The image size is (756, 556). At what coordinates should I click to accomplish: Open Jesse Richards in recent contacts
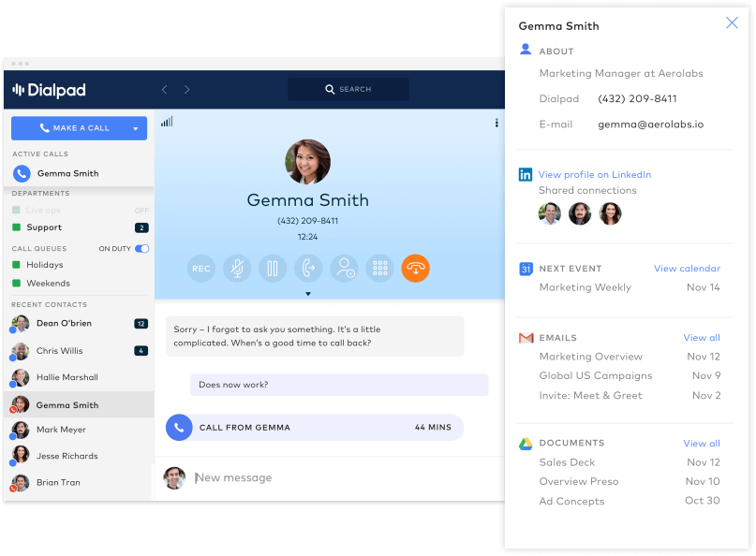click(79, 456)
